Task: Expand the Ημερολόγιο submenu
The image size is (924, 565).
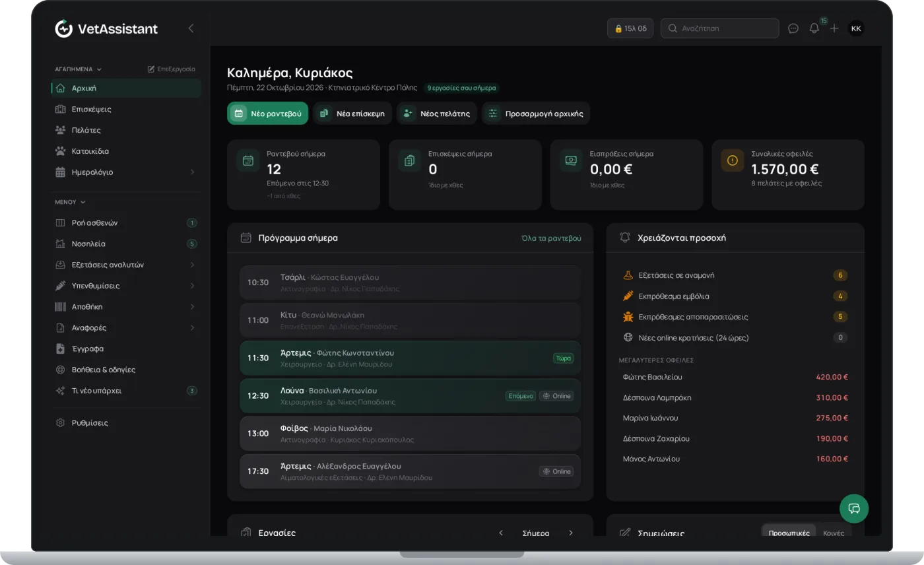Action: [x=192, y=172]
